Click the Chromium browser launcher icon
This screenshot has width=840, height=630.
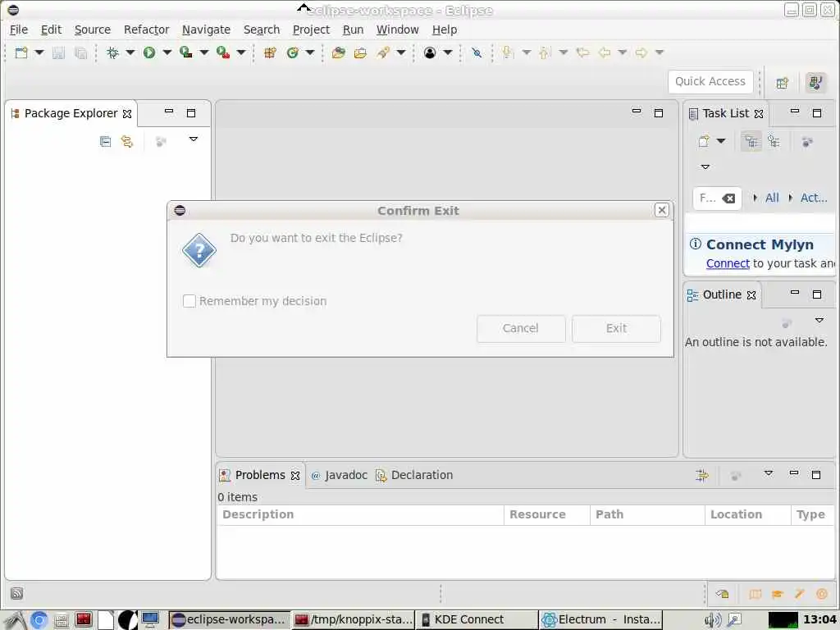(39, 620)
